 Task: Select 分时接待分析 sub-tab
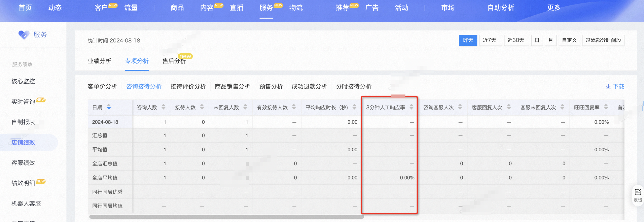(x=354, y=87)
